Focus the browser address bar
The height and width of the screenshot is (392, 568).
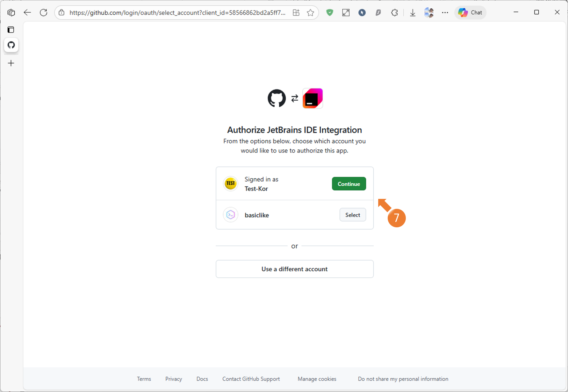pyautogui.click(x=177, y=13)
